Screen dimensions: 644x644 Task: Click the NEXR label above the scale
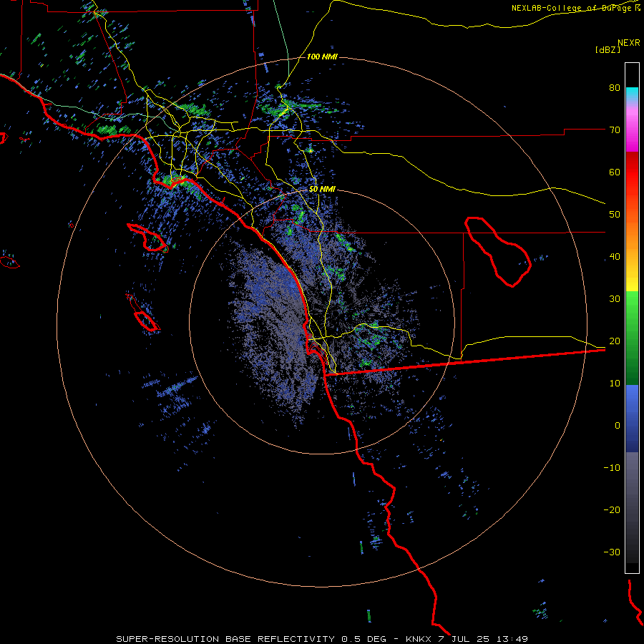click(628, 43)
